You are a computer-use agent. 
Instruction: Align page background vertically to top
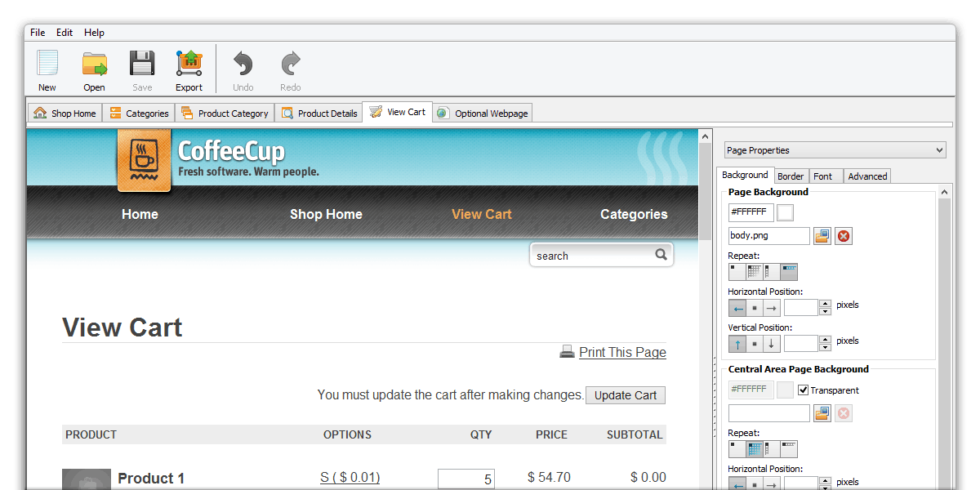coord(737,344)
